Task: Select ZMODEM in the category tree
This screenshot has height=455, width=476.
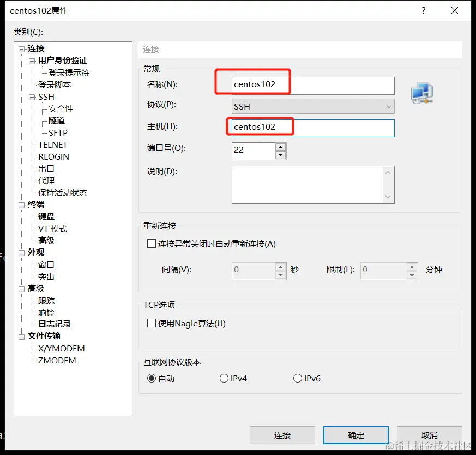Action: pyautogui.click(x=57, y=360)
